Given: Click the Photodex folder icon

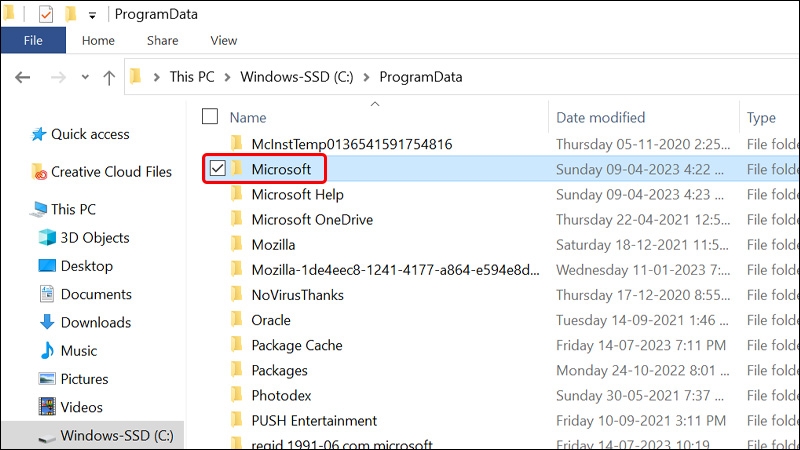Looking at the screenshot, I should point(237,394).
